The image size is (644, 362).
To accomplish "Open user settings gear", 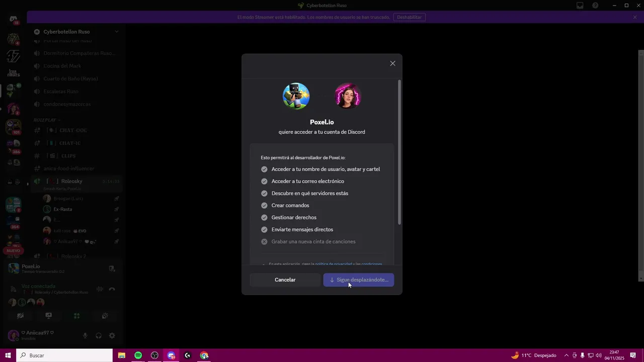I will 112,336.
